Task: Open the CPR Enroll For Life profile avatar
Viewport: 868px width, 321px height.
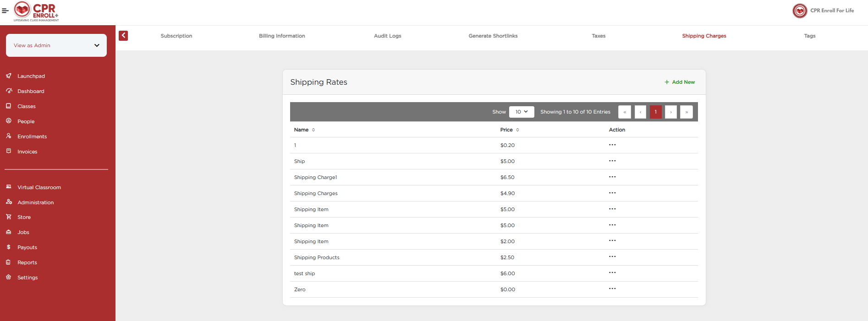Action: click(800, 11)
